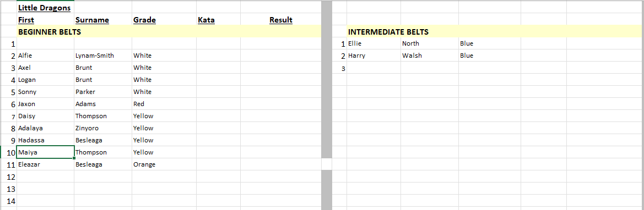Select the Red grade cell for Jaxon
The image size is (644, 210).
[164, 104]
